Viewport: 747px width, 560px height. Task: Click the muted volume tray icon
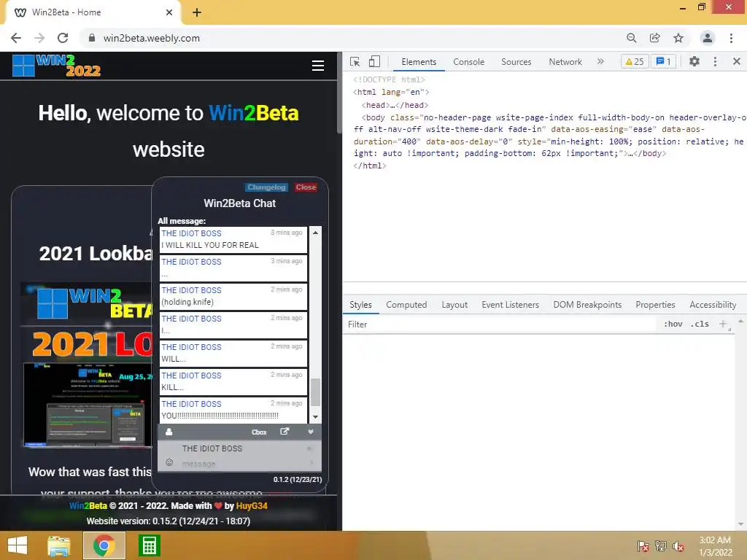(x=678, y=546)
